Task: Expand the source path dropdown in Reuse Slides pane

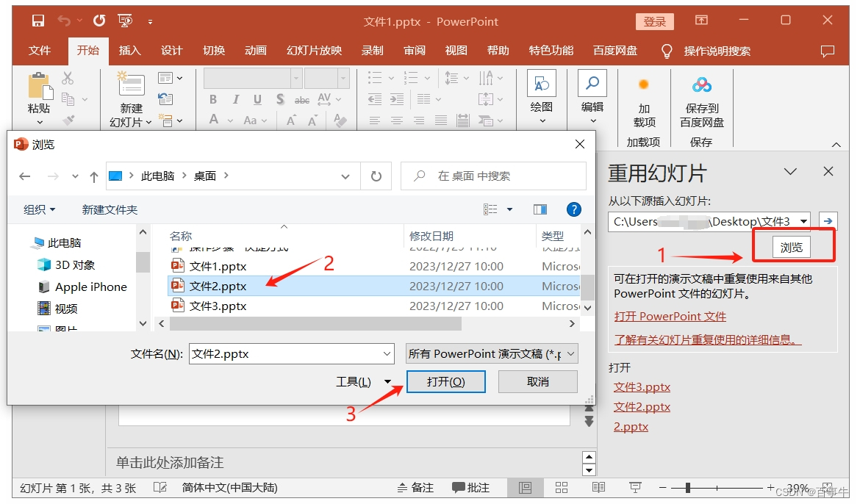Action: (x=803, y=222)
